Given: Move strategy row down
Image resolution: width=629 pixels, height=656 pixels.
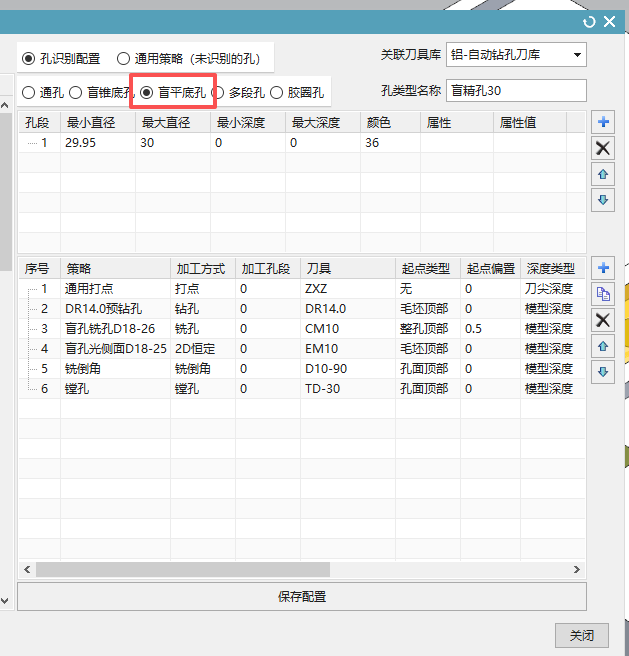Looking at the screenshot, I should 603,372.
